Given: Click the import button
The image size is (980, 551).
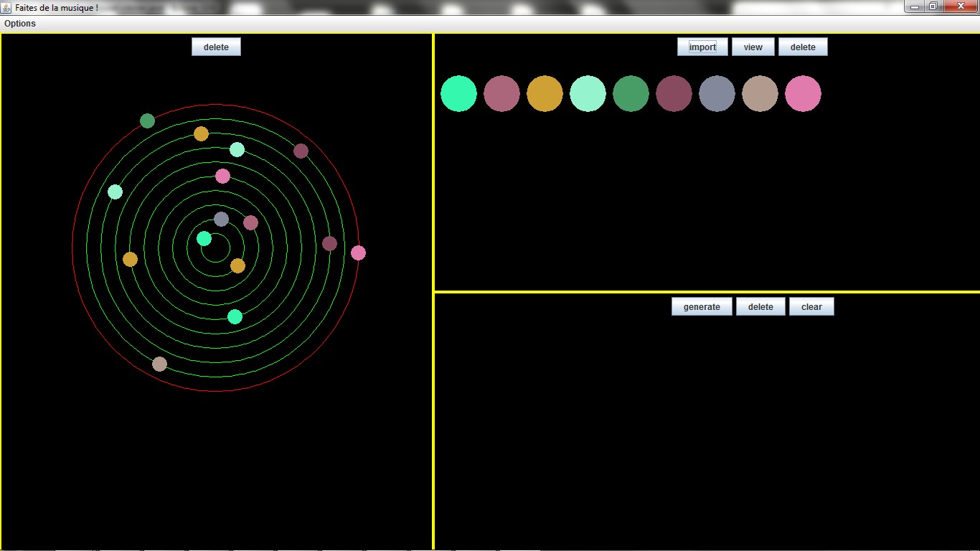Looking at the screenshot, I should point(702,47).
